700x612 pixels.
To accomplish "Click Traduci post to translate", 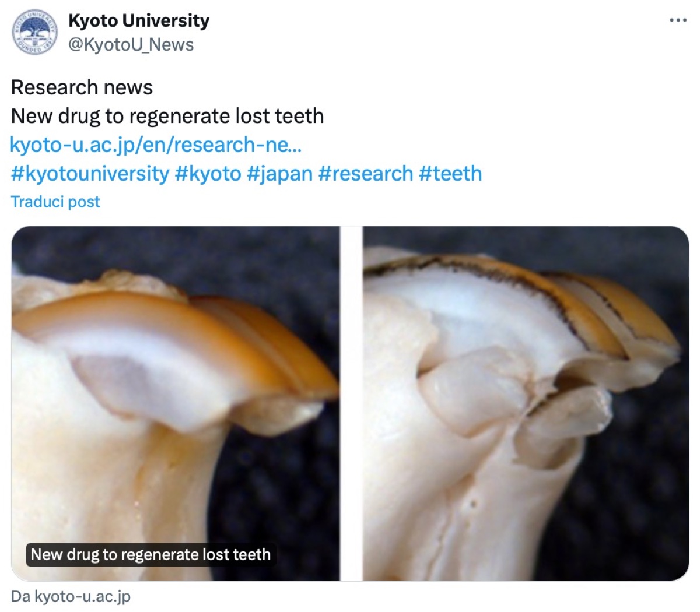I will [x=55, y=202].
